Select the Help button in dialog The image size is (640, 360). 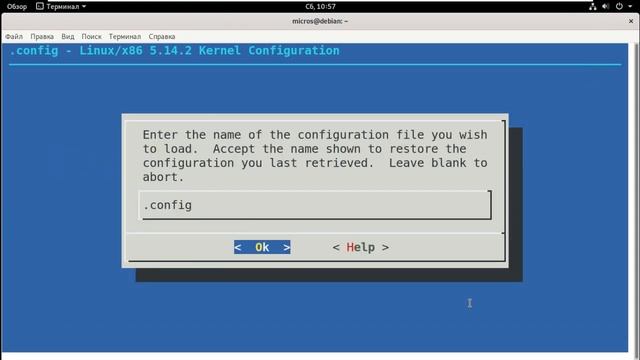[x=360, y=247]
